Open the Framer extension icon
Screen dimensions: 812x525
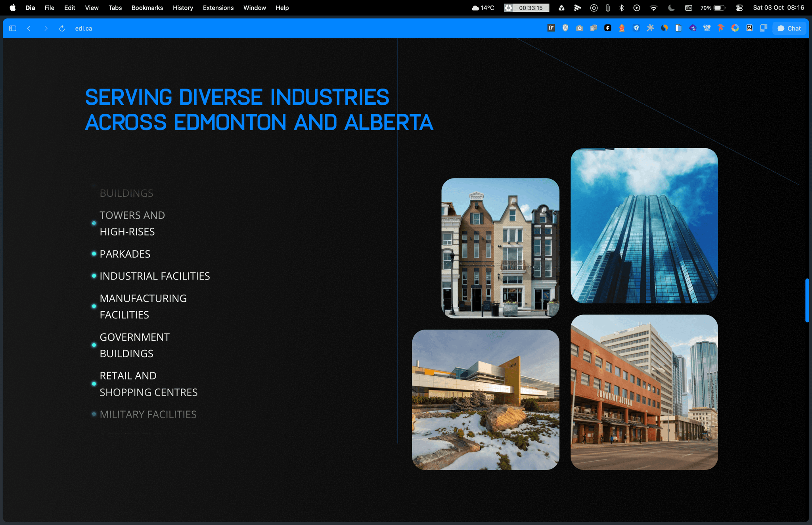[x=608, y=28]
